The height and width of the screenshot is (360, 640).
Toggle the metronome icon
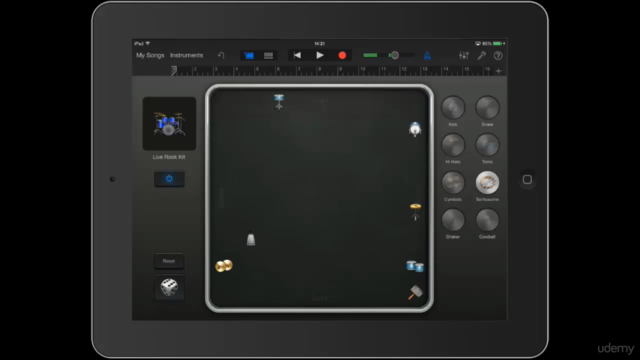[427, 56]
